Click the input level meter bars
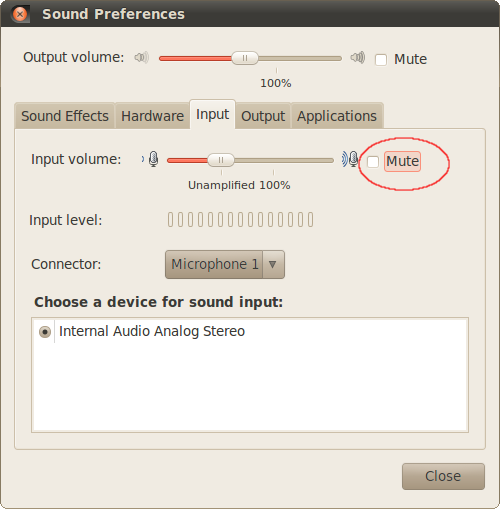Viewport: 500px width, 525px height. click(x=240, y=220)
